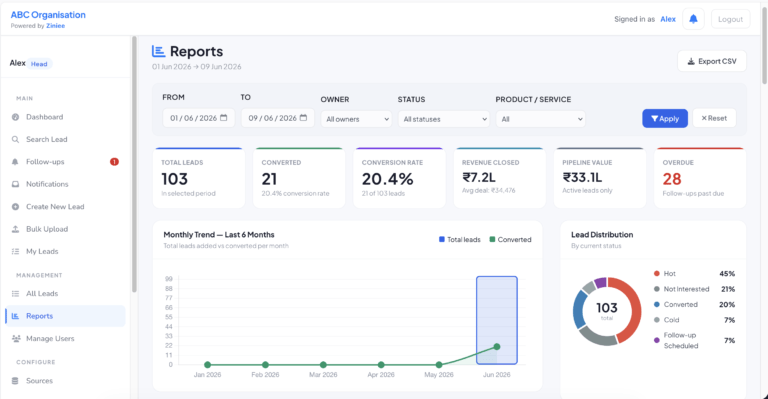
Task: Click the Jun 2026 data point on chart
Action: [x=497, y=347]
